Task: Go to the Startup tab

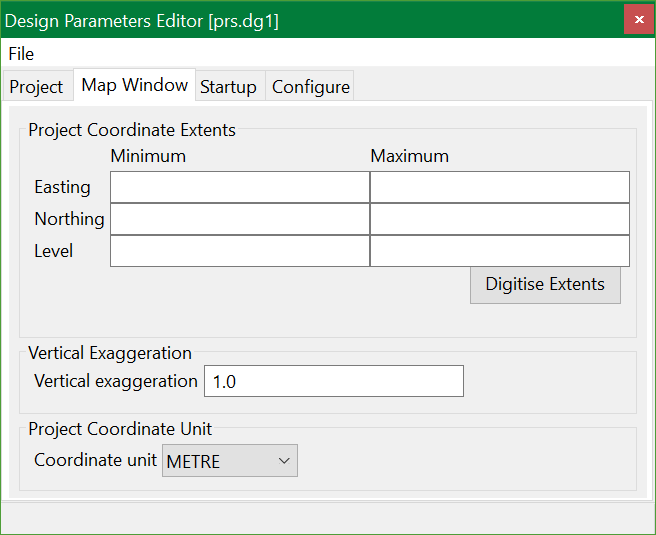Action: [228, 87]
